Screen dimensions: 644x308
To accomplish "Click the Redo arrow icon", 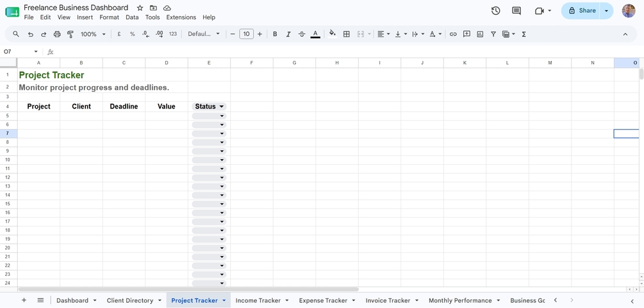I will coord(44,34).
